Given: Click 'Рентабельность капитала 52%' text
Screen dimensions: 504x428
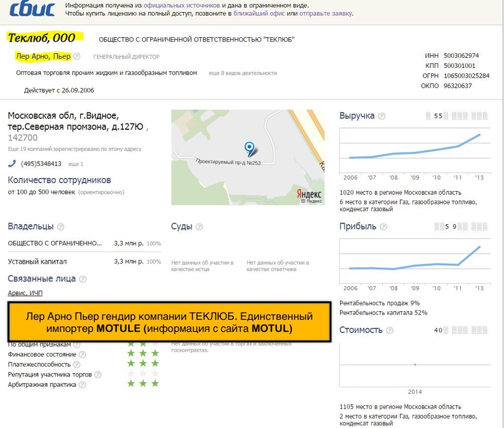Looking at the screenshot, I should (383, 313).
